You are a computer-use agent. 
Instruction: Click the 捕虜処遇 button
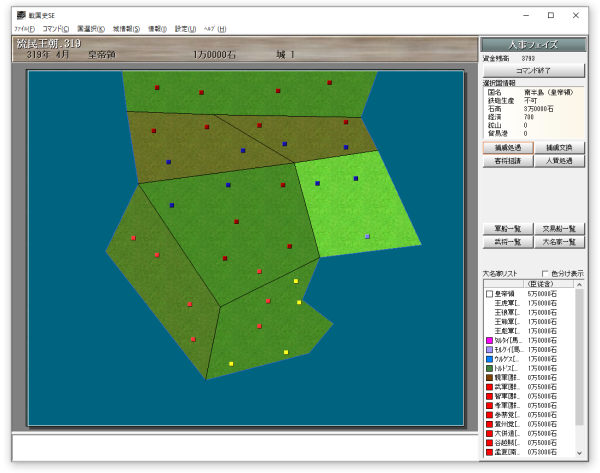(x=508, y=148)
